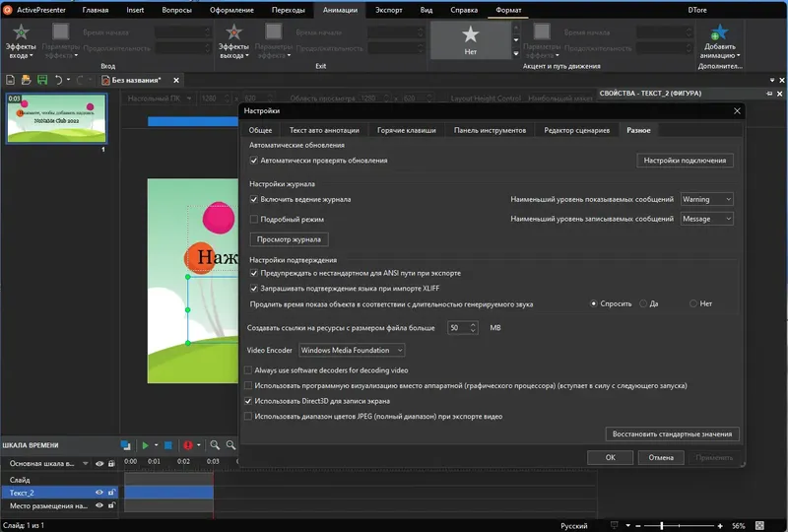Click the blue stop button in timeline
The height and width of the screenshot is (532, 788).
pos(167,446)
